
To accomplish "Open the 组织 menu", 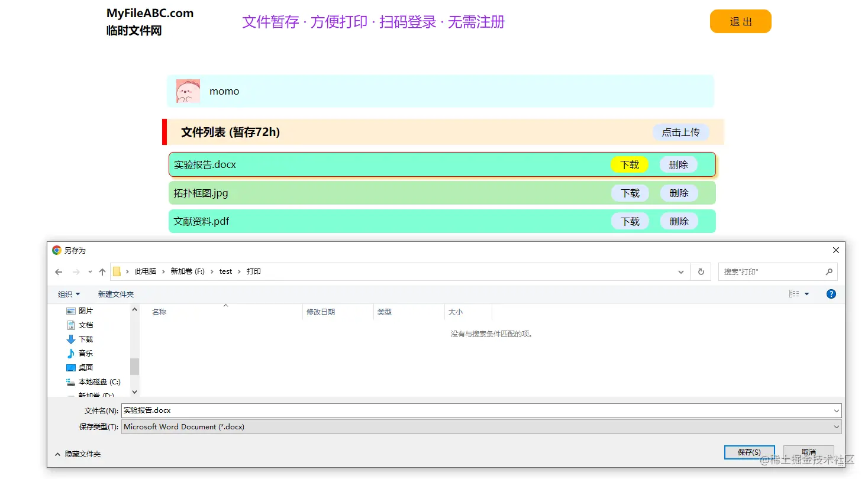I will (69, 294).
